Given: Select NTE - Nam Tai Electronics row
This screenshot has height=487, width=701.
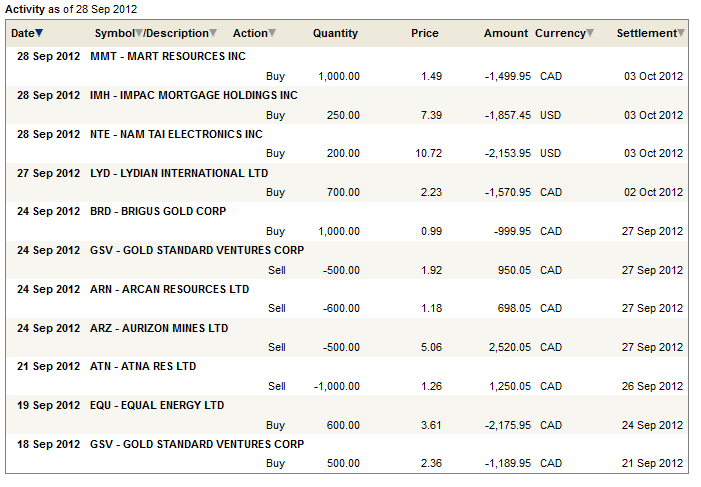Looking at the screenshot, I should click(x=176, y=134).
